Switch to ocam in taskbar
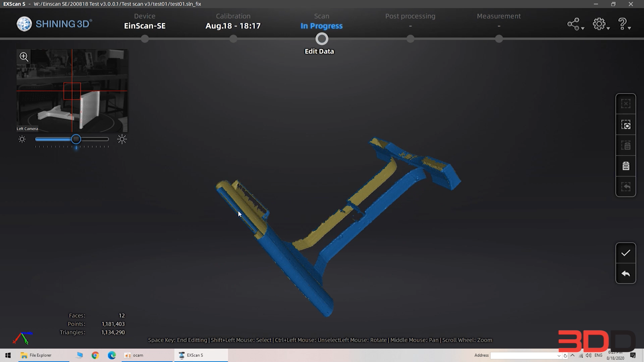The height and width of the screenshot is (362, 644). (x=147, y=355)
